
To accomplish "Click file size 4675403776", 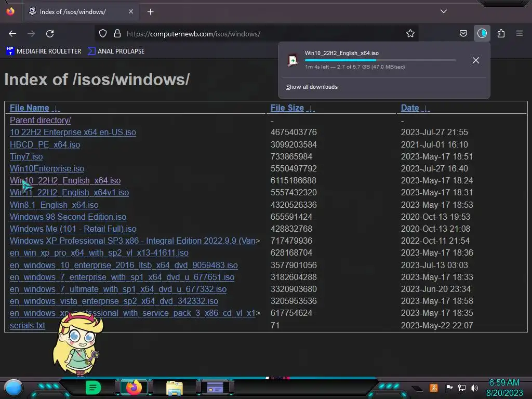I will click(294, 132).
